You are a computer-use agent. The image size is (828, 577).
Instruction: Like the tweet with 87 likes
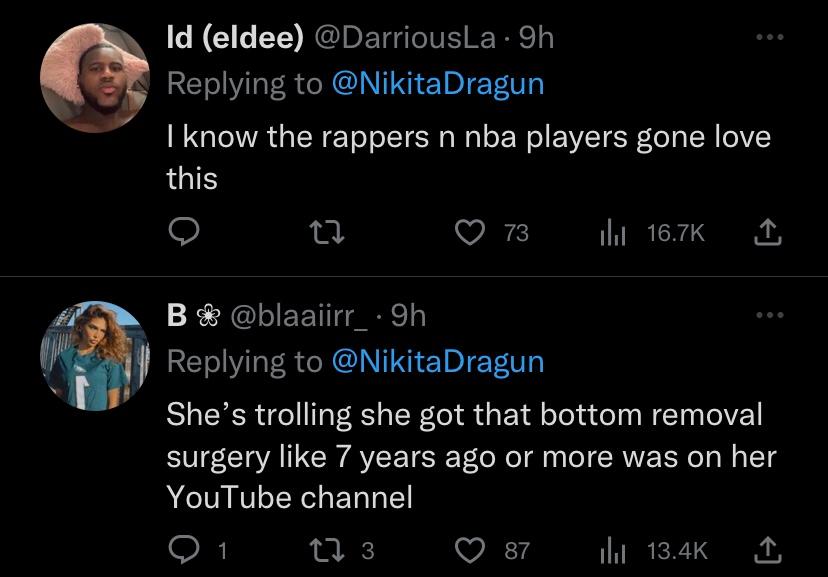(x=469, y=550)
